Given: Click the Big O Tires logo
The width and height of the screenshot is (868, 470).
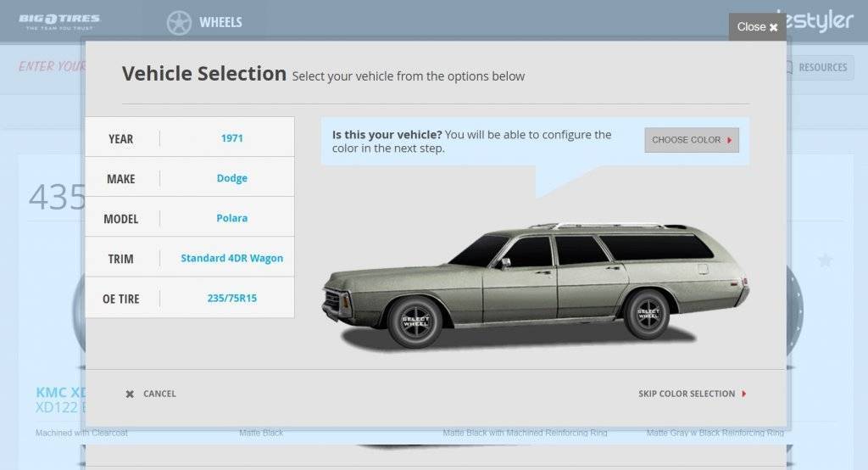Looking at the screenshot, I should click(x=59, y=21).
